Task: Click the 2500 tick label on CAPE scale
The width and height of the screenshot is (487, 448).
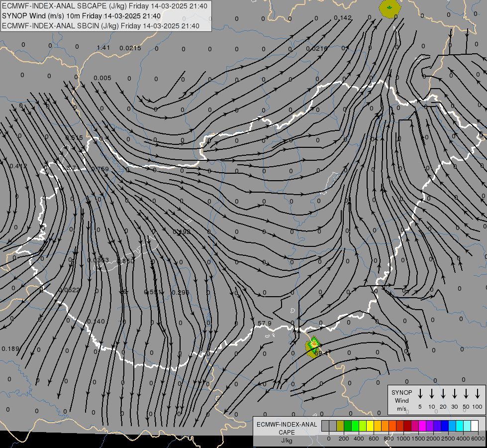Action: [448, 439]
